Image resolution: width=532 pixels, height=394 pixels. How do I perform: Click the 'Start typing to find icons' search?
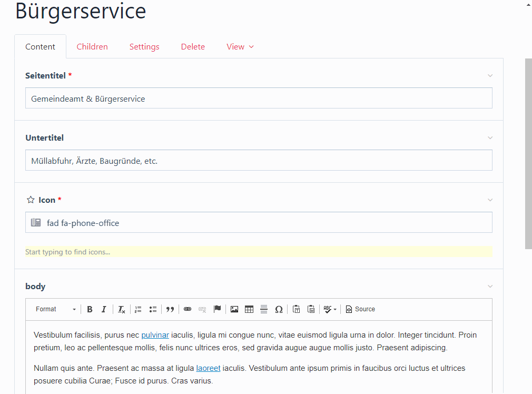tap(259, 252)
